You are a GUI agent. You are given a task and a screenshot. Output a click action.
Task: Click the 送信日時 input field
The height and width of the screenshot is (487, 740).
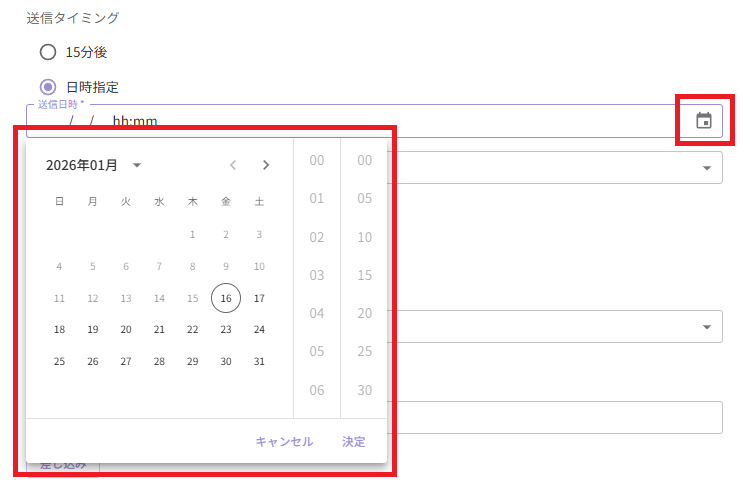point(374,121)
